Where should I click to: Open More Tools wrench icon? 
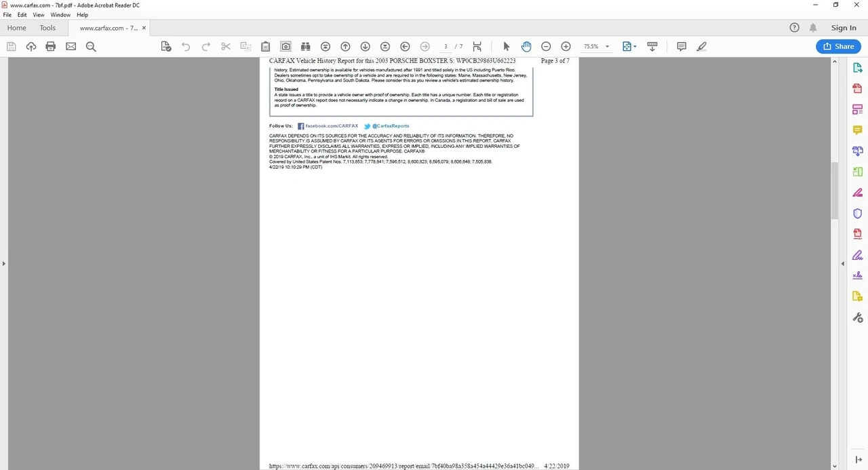[857, 317]
